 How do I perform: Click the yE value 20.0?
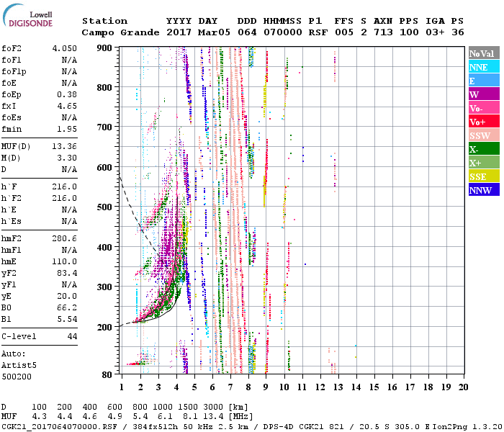pyautogui.click(x=67, y=297)
